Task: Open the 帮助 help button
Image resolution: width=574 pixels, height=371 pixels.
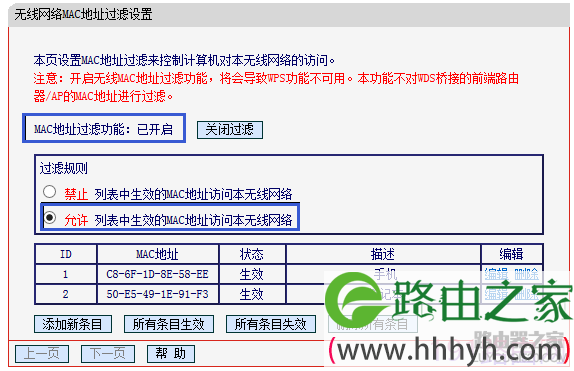Action: point(171,354)
